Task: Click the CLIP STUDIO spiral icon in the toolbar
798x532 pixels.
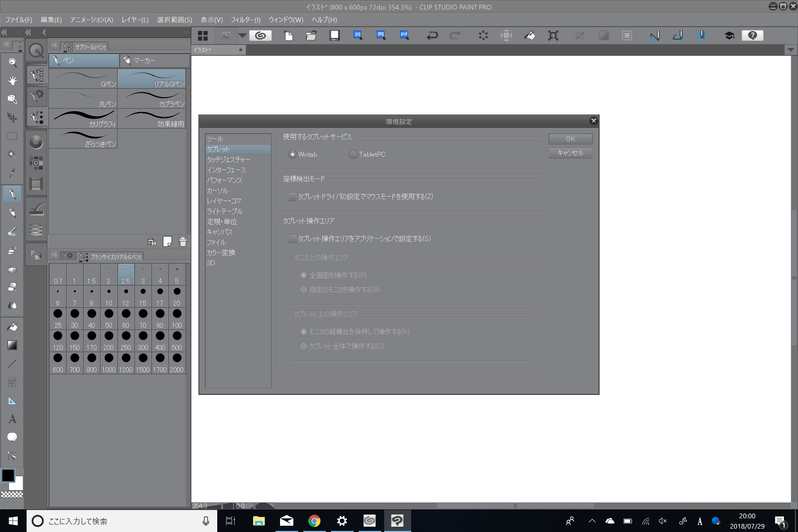Action: tap(260, 35)
